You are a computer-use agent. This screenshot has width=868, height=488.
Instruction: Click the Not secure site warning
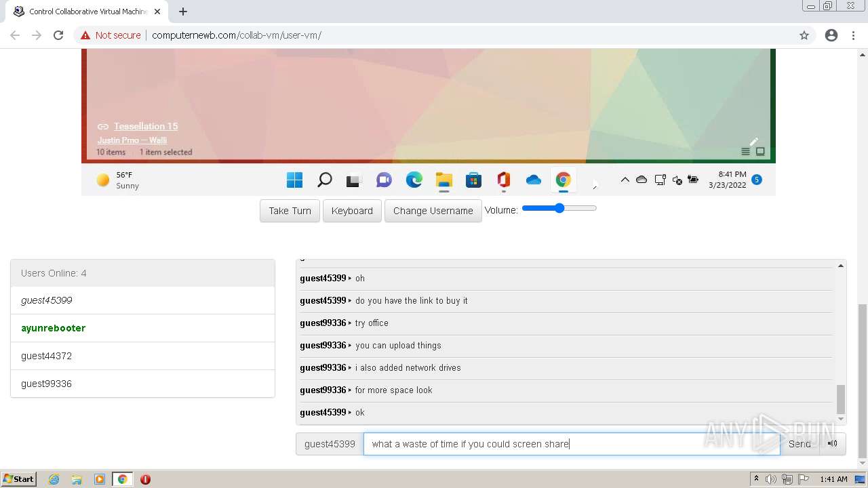[111, 35]
